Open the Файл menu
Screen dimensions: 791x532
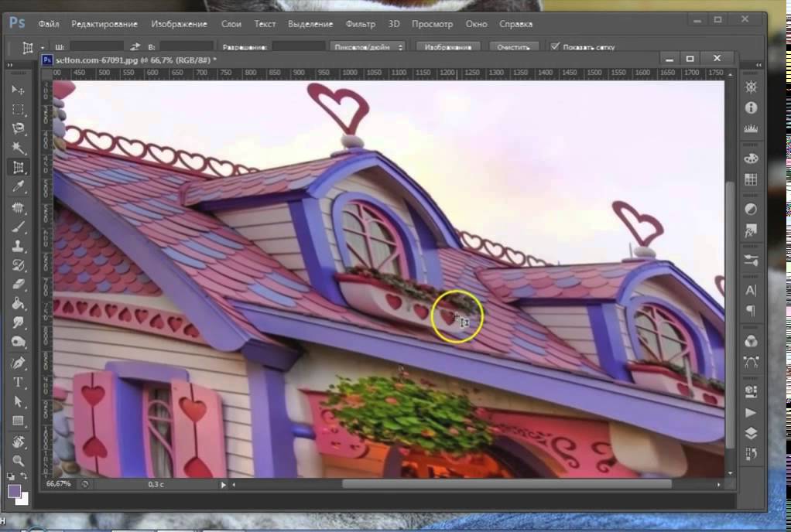pos(49,24)
